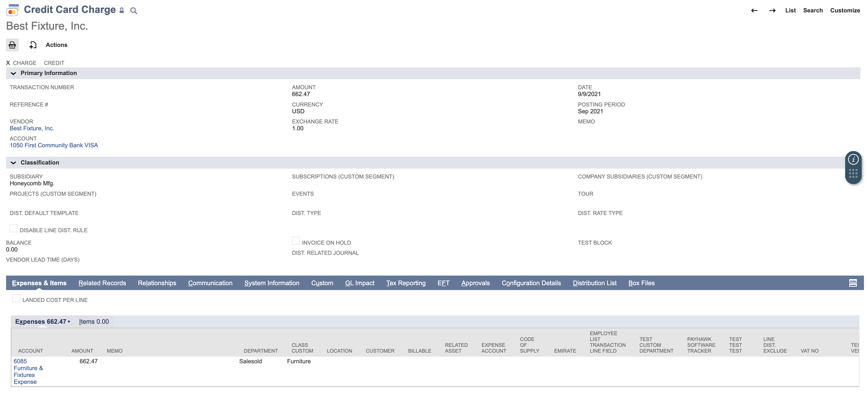Switch to Expenses & Items tab
Viewport: 868px width, 396px height.
click(39, 283)
